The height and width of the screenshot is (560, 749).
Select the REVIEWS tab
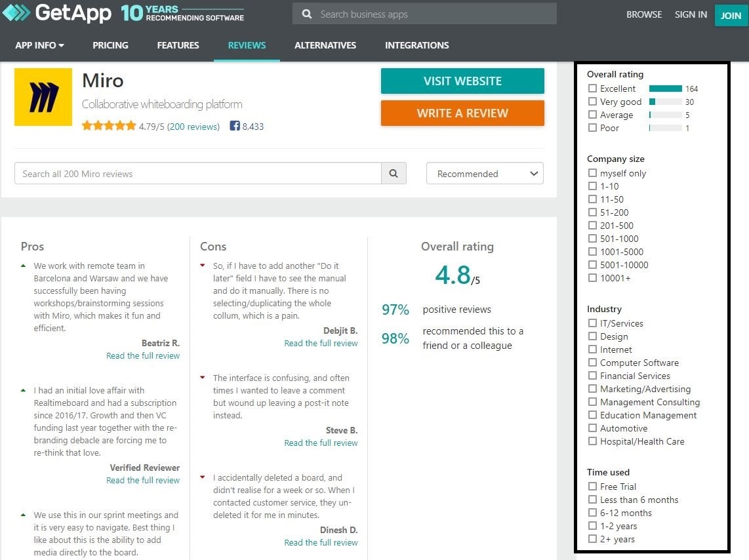coord(247,45)
